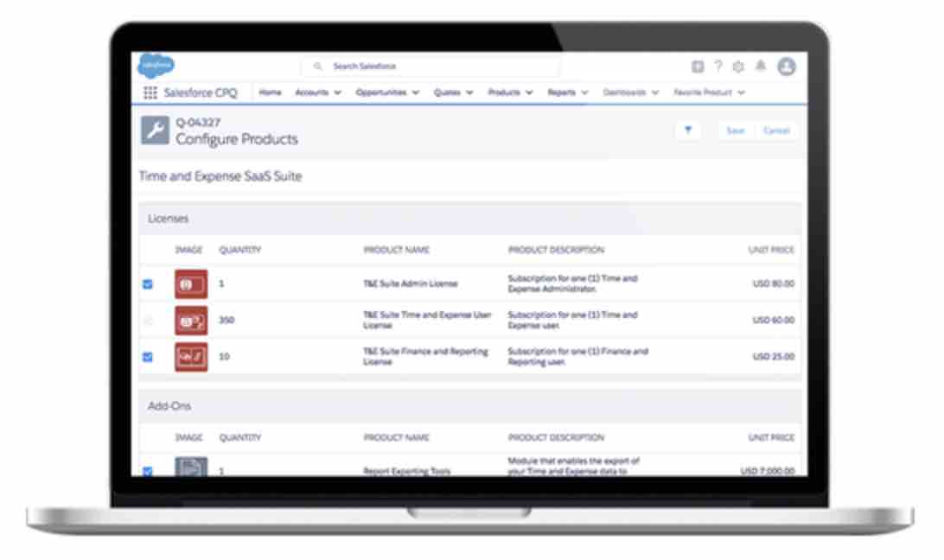Click the Cancel button

pyautogui.click(x=775, y=130)
